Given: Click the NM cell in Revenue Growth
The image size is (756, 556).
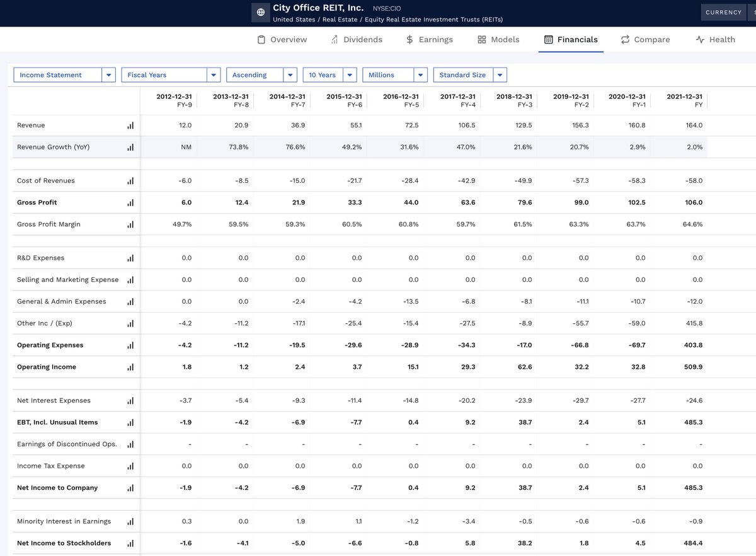Looking at the screenshot, I should [186, 147].
